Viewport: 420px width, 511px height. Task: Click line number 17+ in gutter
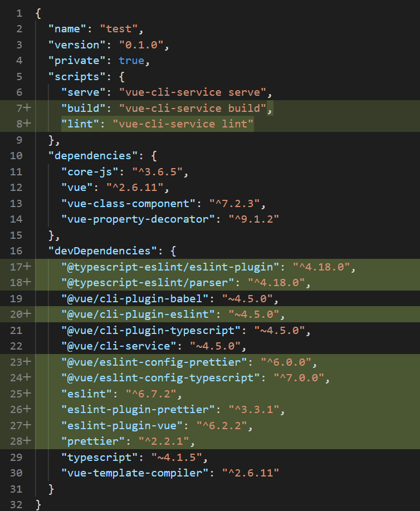tap(20, 267)
